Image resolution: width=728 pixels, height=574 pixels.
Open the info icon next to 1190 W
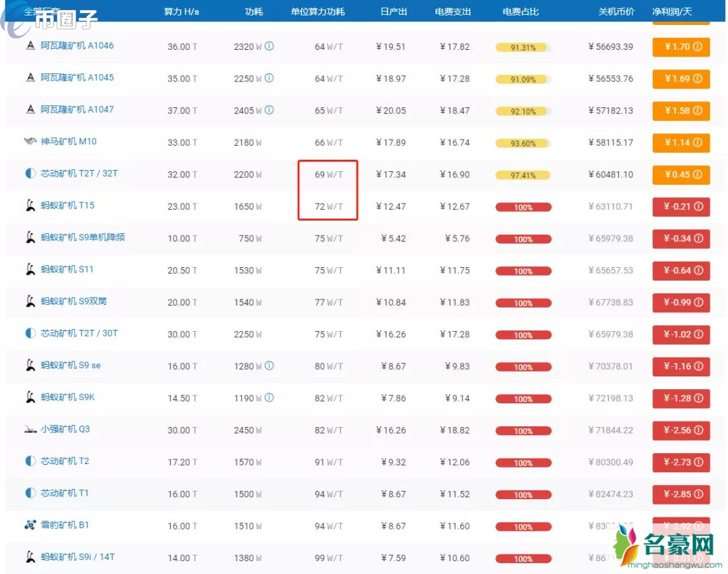pyautogui.click(x=269, y=397)
